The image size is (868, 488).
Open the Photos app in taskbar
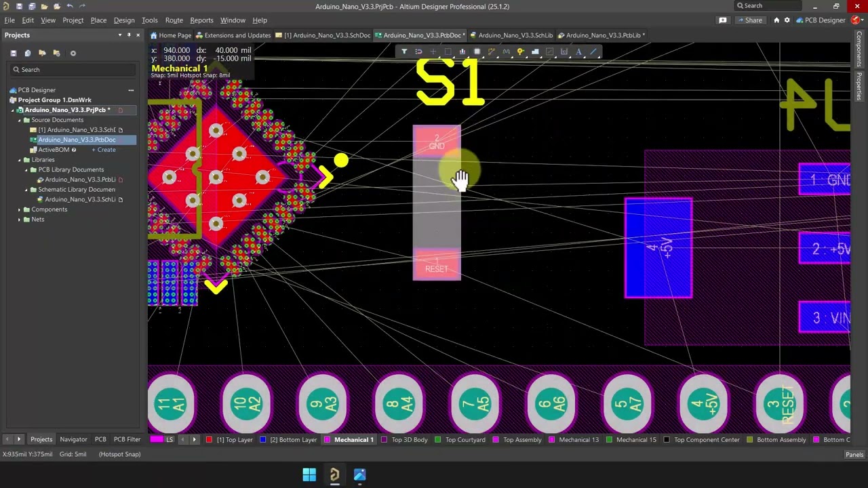pos(359,474)
